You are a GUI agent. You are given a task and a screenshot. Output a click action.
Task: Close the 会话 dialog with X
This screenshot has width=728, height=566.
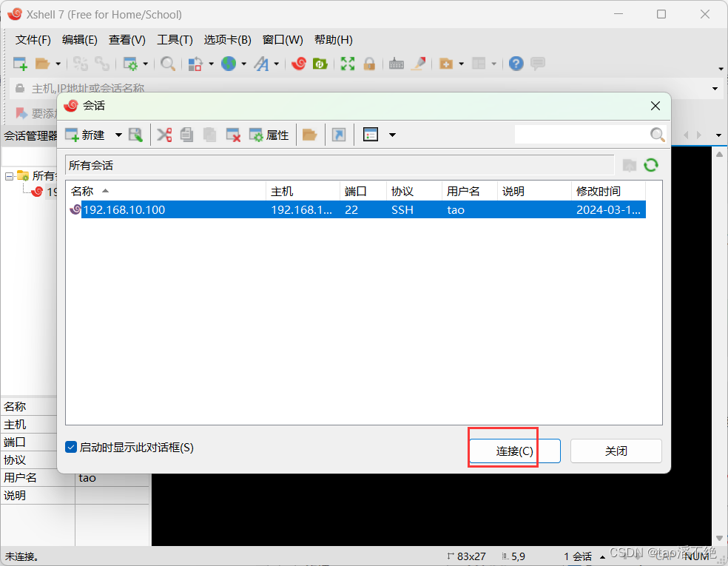[x=655, y=106]
